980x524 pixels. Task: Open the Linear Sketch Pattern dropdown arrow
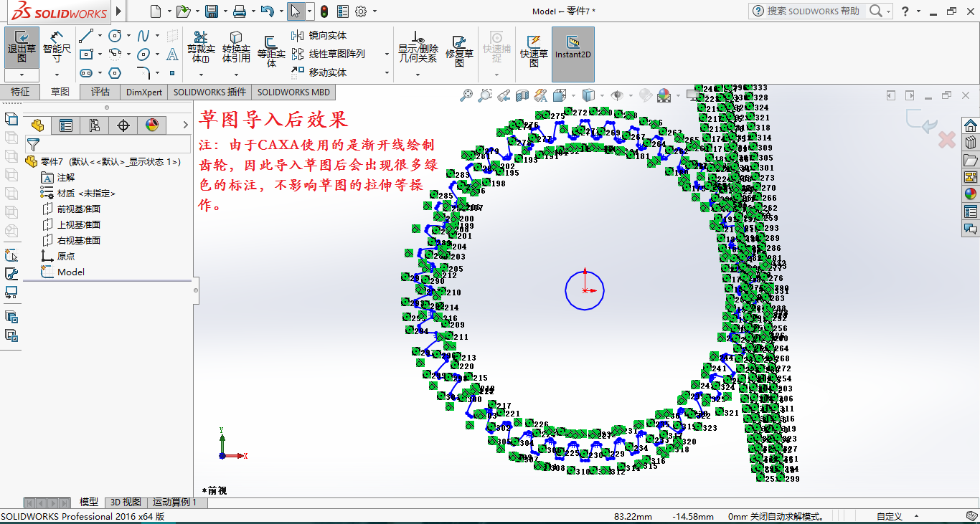coord(387,54)
